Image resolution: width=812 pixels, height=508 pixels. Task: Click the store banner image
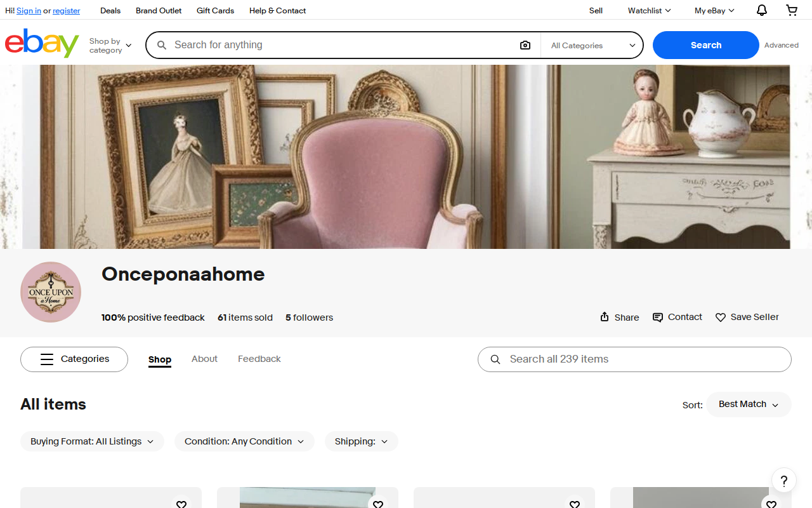406,157
